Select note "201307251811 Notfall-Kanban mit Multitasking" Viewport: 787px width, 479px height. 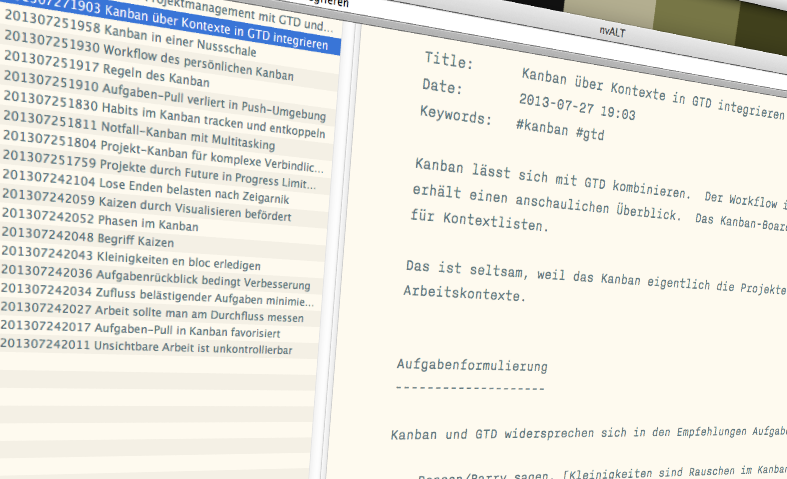tap(139, 133)
